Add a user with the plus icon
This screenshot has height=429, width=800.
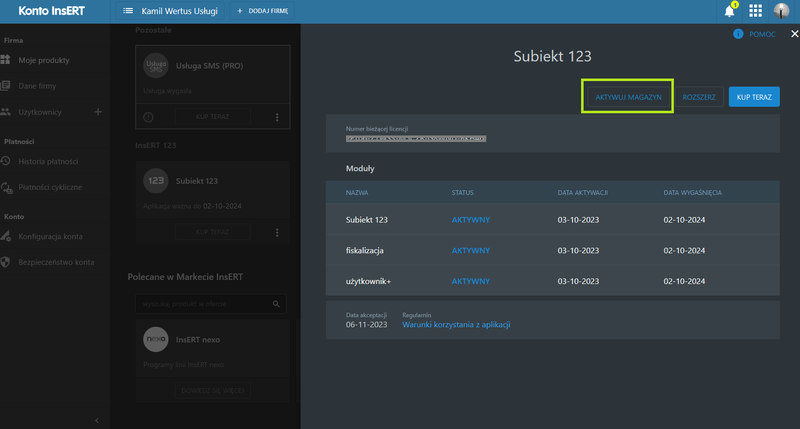click(98, 112)
